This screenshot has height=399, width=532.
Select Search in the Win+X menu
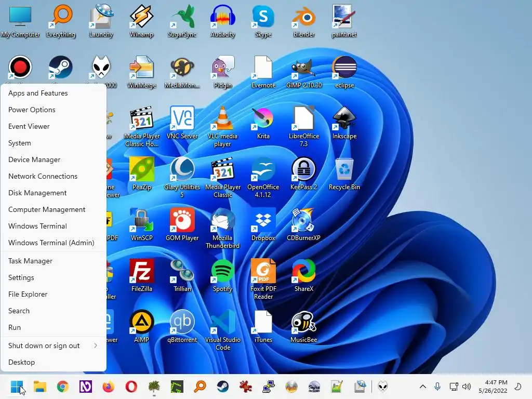(54, 311)
